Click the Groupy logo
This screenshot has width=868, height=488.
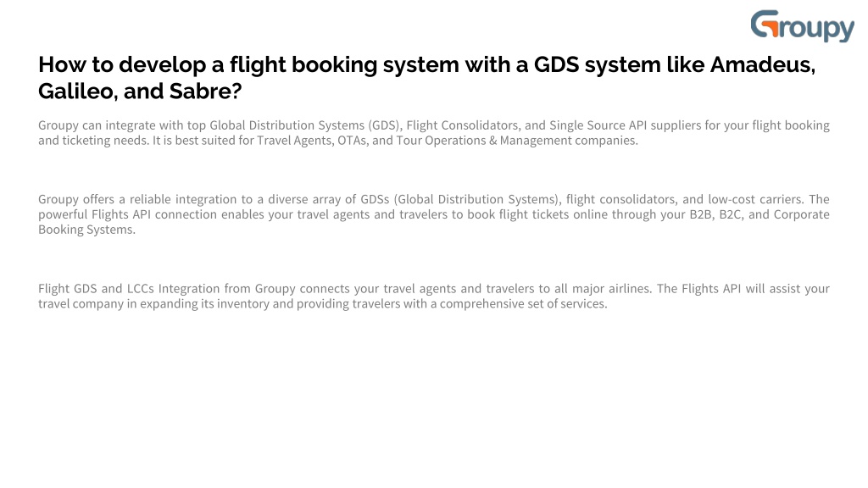click(802, 25)
